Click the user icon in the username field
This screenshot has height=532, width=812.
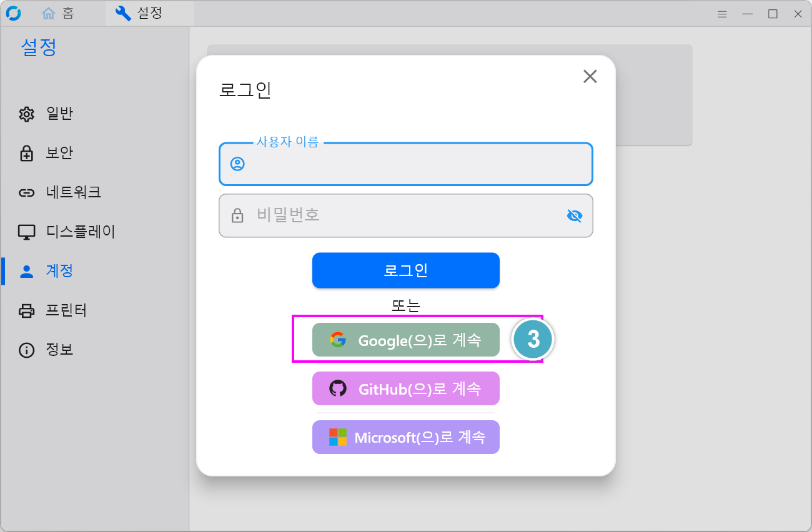tap(237, 164)
